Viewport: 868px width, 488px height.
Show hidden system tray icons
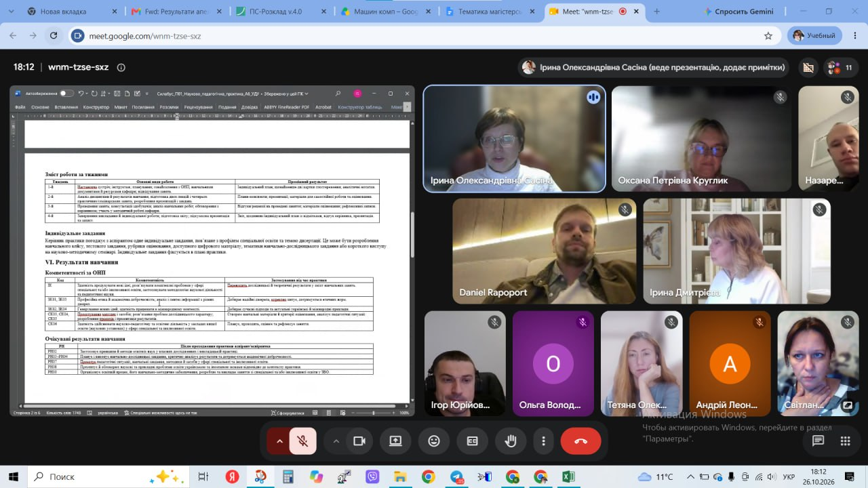[691, 477]
